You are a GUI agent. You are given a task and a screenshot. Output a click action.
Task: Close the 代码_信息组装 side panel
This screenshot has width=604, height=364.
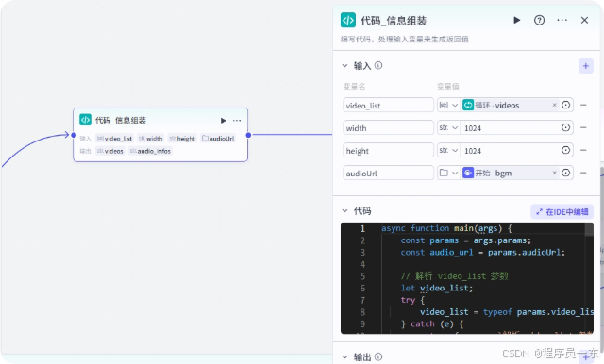click(584, 20)
